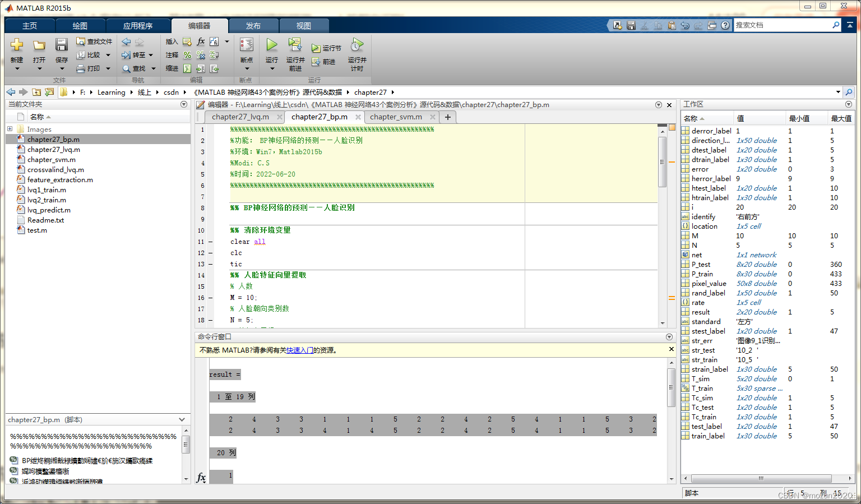The width and height of the screenshot is (861, 504).
Task: Open the New (新建) dropdown arrow
Action: [17, 69]
